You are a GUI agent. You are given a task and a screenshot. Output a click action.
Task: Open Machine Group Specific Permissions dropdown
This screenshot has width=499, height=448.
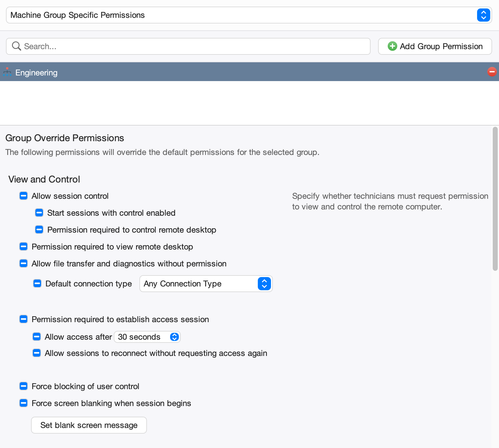point(249,15)
